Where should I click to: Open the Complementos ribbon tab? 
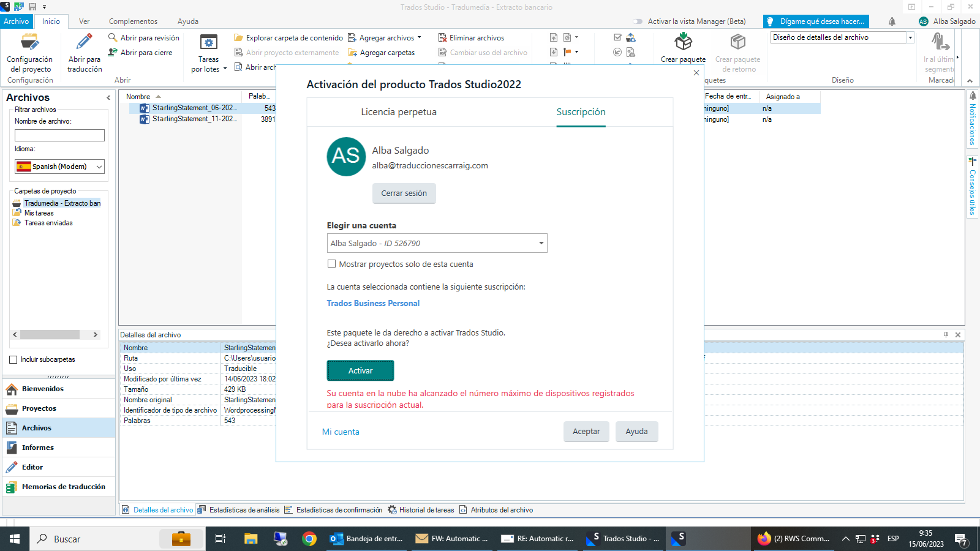click(134, 21)
